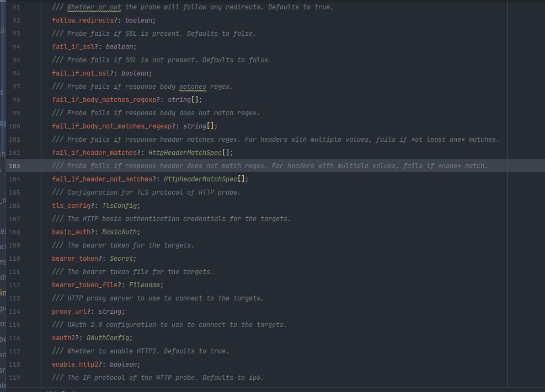Set a breakpoint beside line 110

point(30,259)
